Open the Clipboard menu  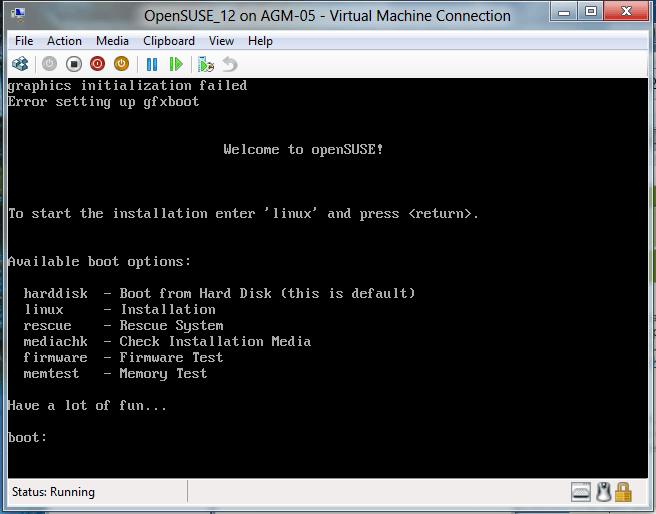pos(169,41)
